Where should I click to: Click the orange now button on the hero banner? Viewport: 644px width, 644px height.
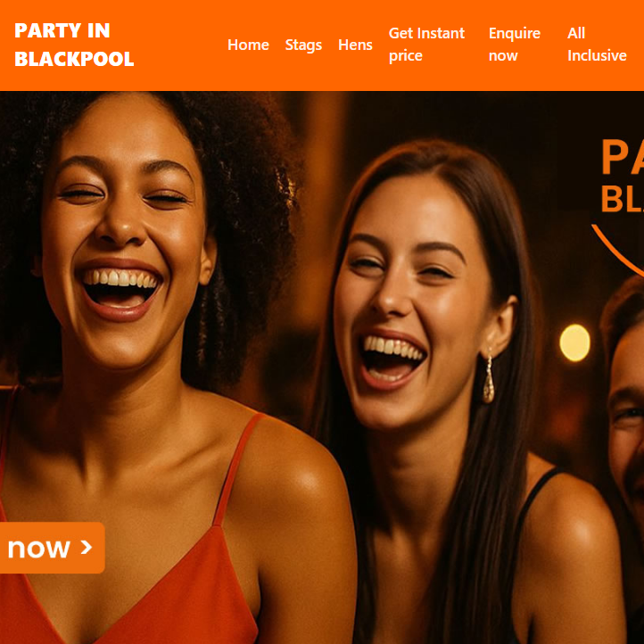[x=52, y=548]
